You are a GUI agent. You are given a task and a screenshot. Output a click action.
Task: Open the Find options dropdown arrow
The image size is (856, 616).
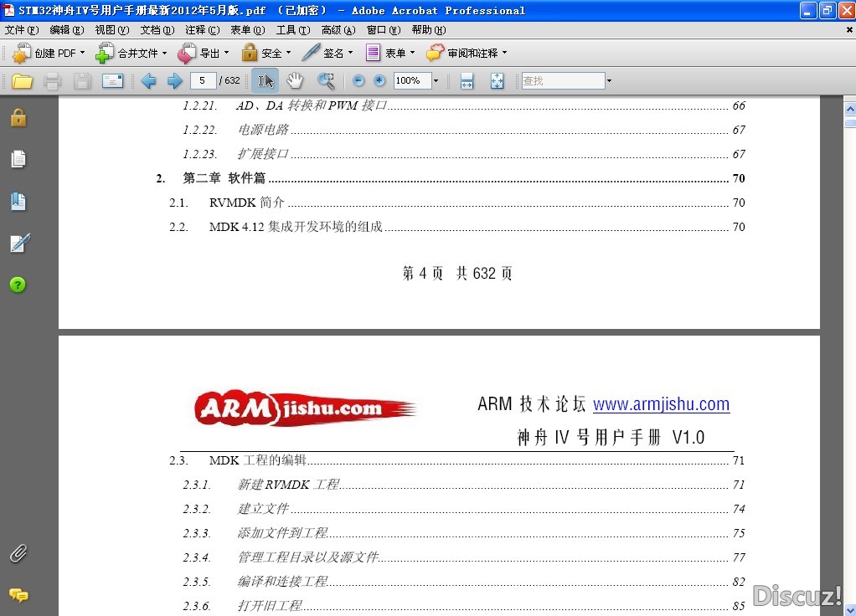coord(609,80)
